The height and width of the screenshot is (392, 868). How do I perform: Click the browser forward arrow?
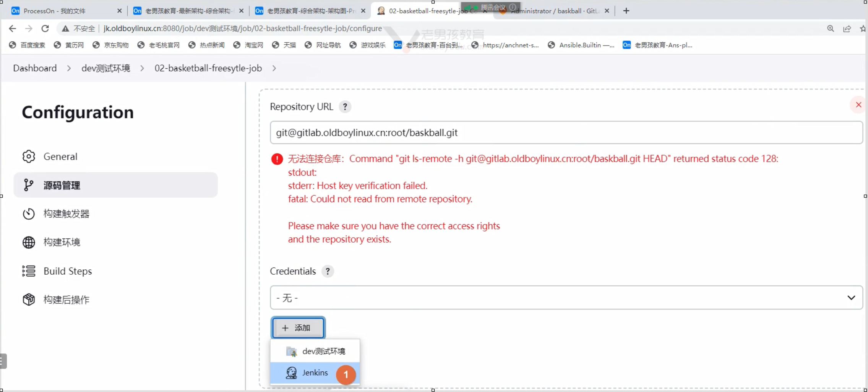point(29,29)
